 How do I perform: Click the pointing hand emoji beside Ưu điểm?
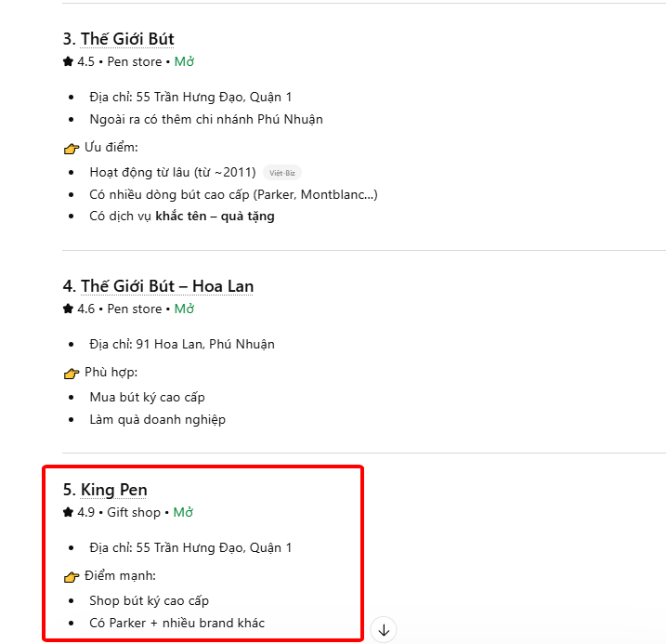click(x=72, y=148)
